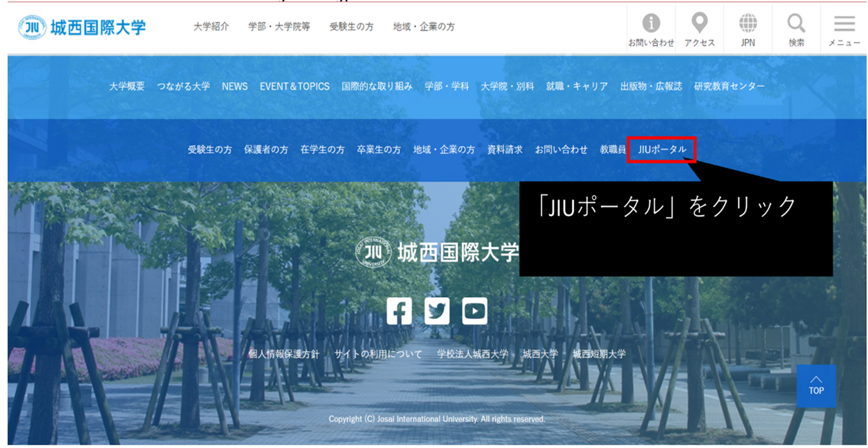Click the TOP back-to-top button
This screenshot has height=448, width=868.
816,386
